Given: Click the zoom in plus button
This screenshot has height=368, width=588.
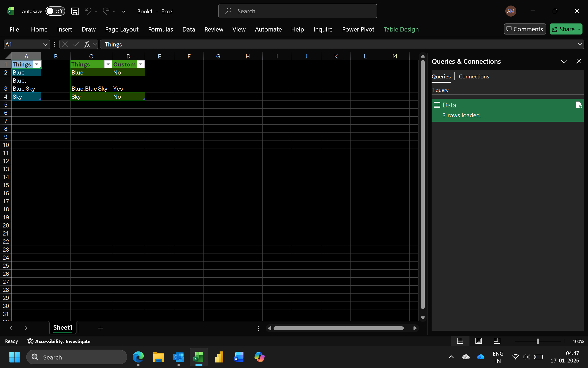Looking at the screenshot, I should click(565, 341).
